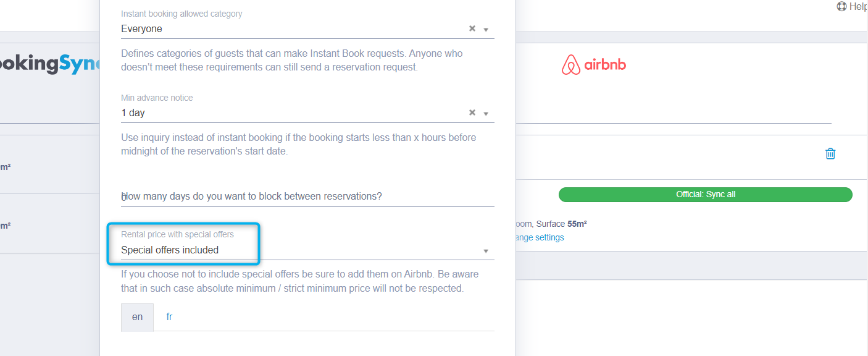Click the 'Rental price with special offers' label
The width and height of the screenshot is (868, 356).
tap(177, 234)
